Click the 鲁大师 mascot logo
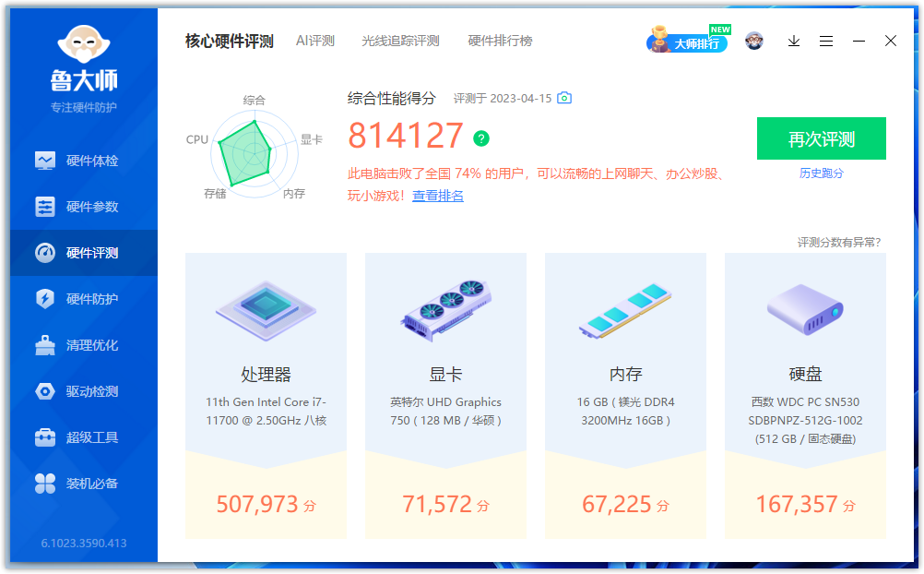 pyautogui.click(x=84, y=43)
